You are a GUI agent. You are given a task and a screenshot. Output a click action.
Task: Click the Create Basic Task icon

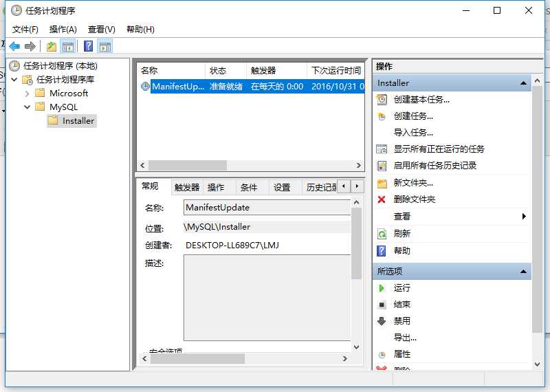click(x=382, y=100)
